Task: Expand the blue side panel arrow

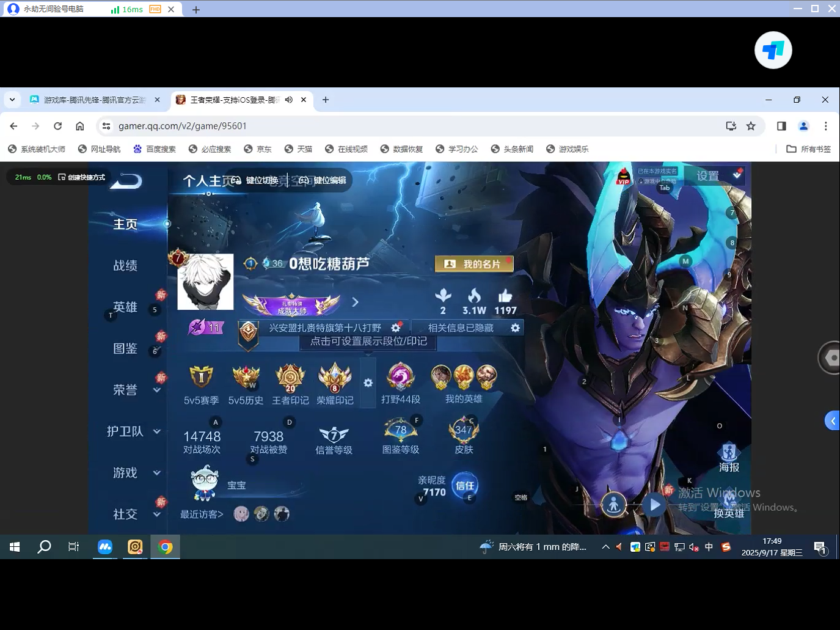Action: click(x=832, y=421)
